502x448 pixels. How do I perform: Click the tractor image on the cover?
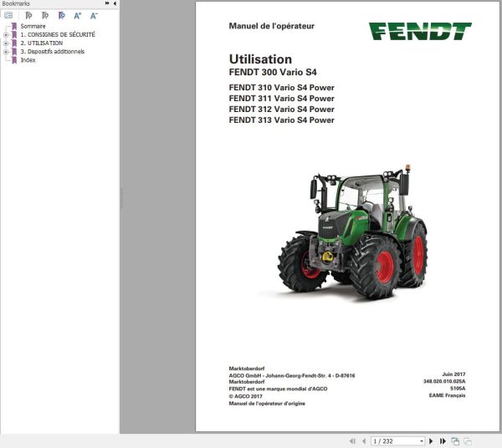352,232
